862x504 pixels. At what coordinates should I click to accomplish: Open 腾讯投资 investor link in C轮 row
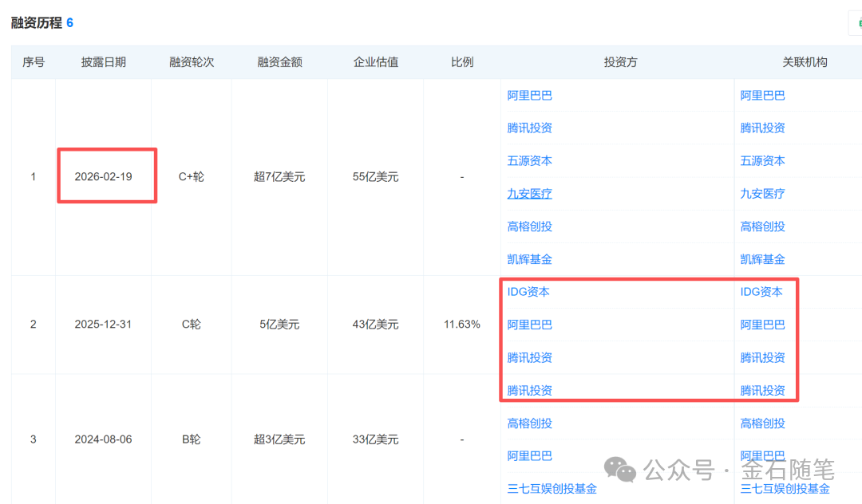pos(529,358)
